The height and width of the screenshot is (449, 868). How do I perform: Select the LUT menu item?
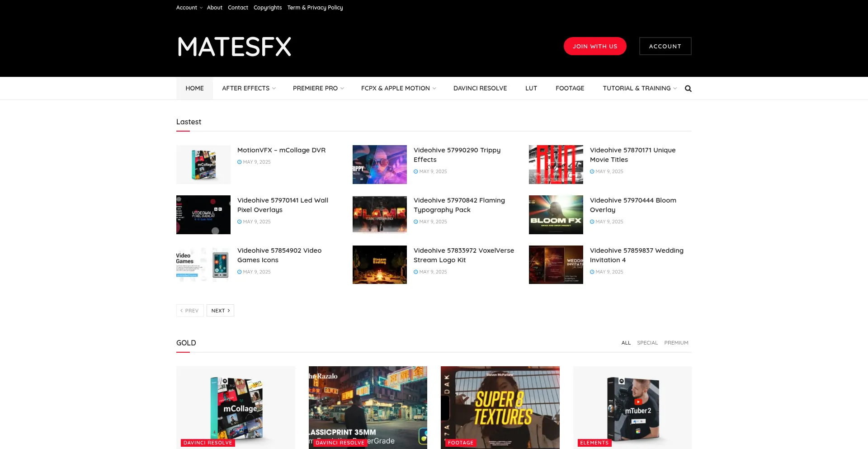[531, 89]
